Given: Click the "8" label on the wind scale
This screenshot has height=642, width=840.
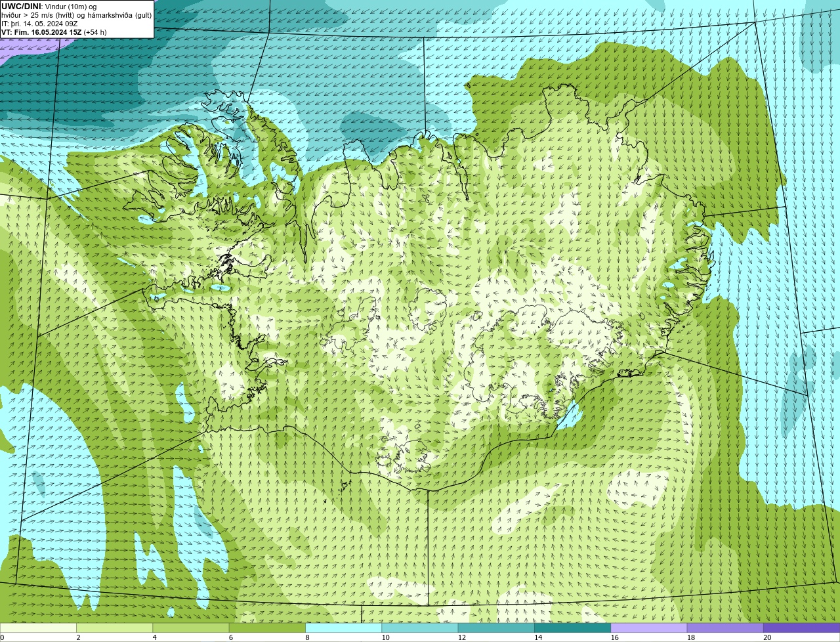Looking at the screenshot, I should tap(307, 637).
